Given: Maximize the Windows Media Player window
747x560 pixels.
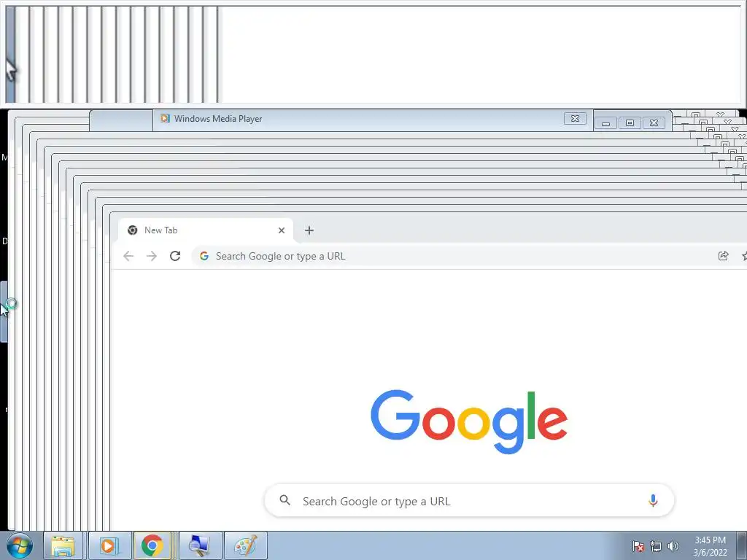Looking at the screenshot, I should [x=630, y=123].
